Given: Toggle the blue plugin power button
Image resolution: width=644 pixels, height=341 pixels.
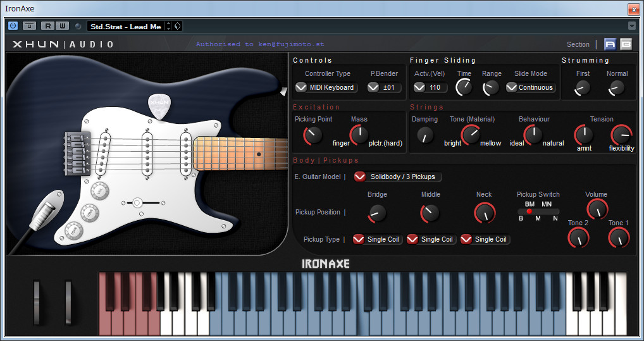Looking at the screenshot, I should tap(13, 26).
